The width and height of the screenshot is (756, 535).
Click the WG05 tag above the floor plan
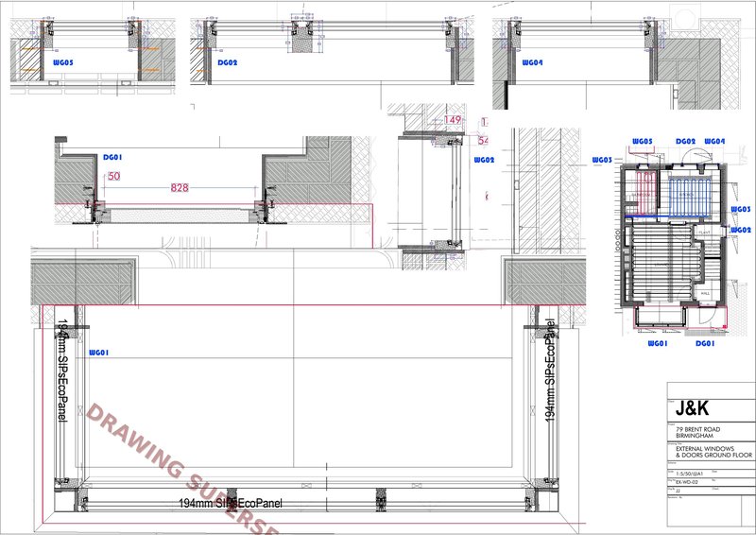click(x=643, y=142)
